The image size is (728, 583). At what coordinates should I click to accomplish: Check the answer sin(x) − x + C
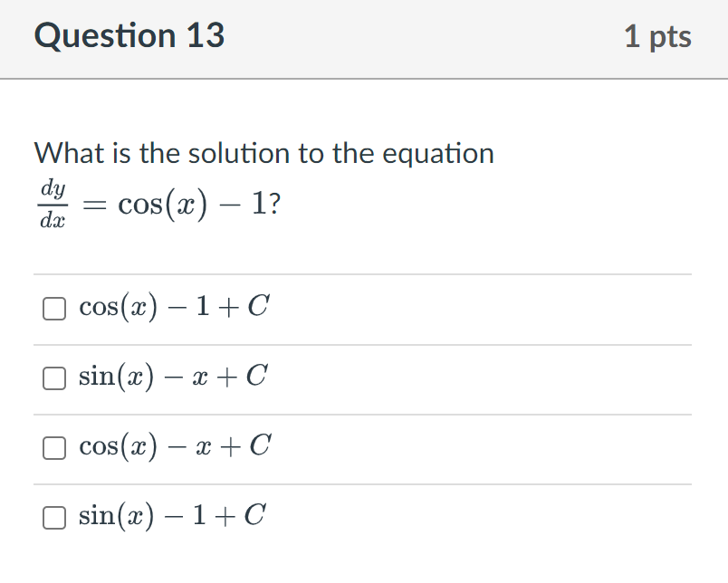pyautogui.click(x=53, y=378)
